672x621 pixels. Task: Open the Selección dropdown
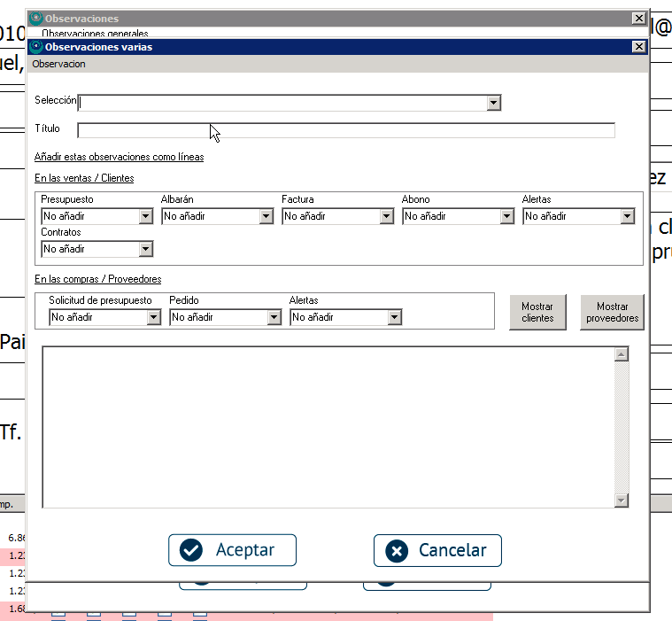pos(494,103)
